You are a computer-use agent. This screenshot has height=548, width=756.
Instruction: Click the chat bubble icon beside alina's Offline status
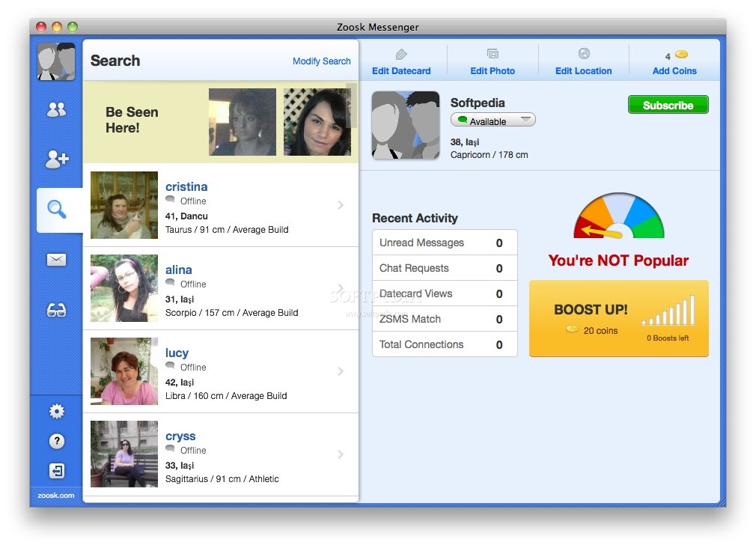coord(170,282)
